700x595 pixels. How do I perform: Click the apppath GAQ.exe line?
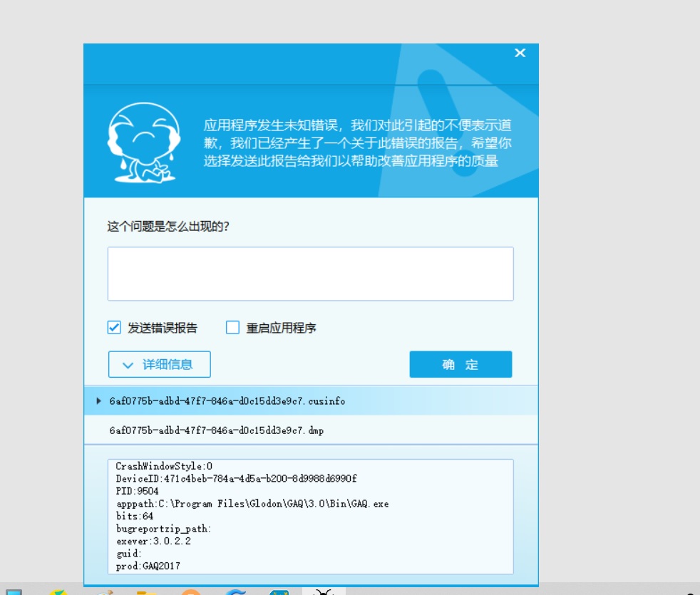(252, 504)
